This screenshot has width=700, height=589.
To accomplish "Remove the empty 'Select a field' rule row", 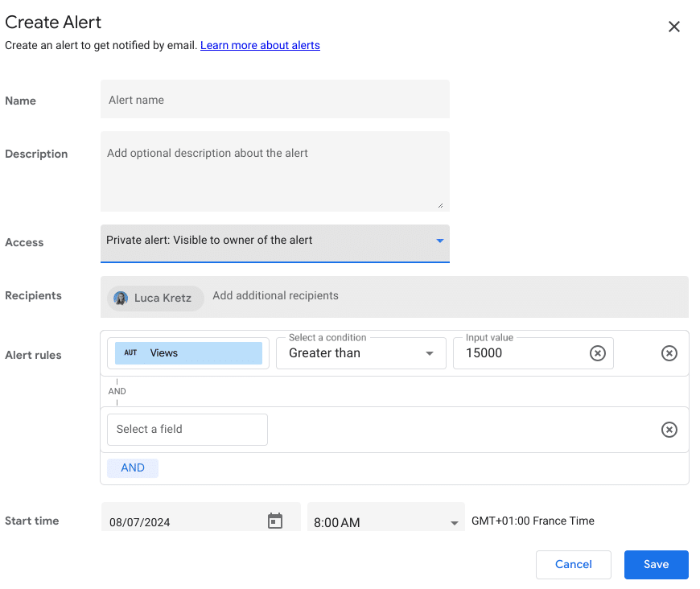I will [669, 430].
